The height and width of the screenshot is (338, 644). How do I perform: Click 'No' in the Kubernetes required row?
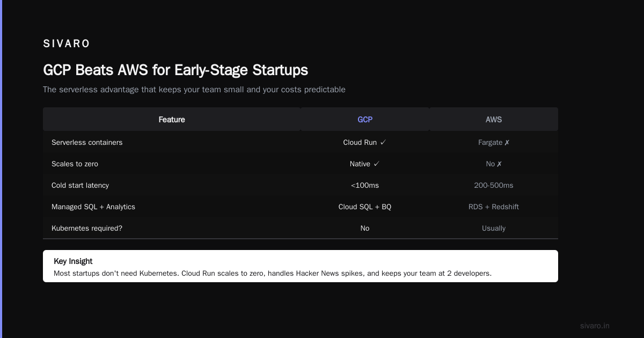[365, 228]
